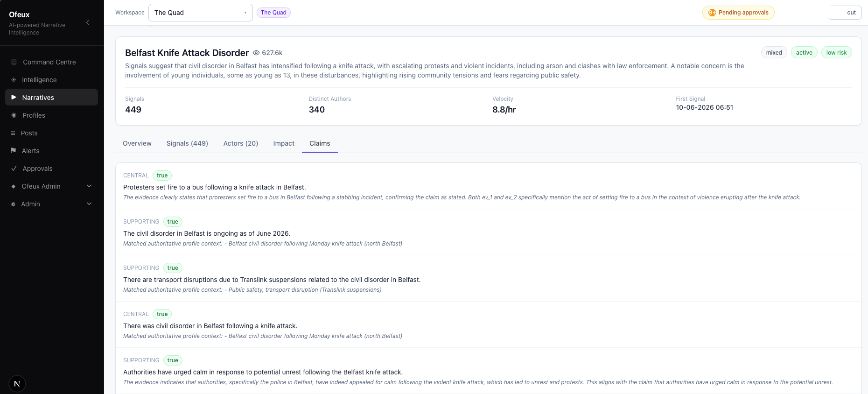Select the Claims tab
The height and width of the screenshot is (394, 868).
tap(320, 143)
